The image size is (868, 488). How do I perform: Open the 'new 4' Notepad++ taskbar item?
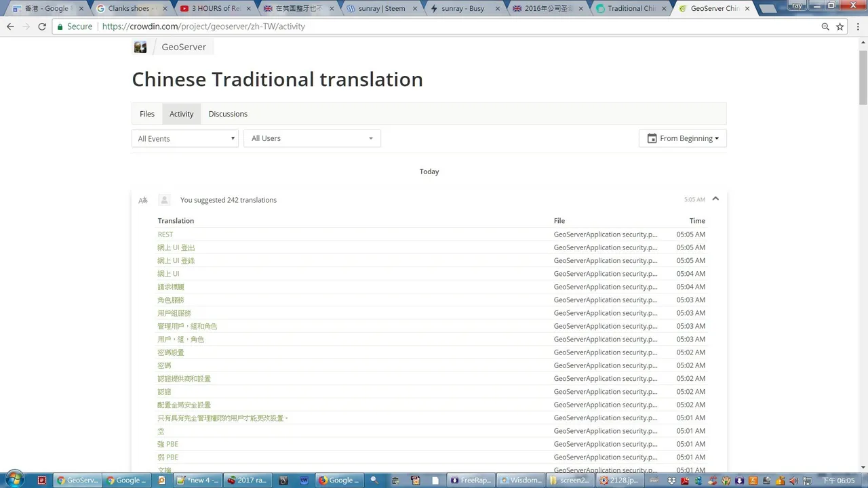199,480
